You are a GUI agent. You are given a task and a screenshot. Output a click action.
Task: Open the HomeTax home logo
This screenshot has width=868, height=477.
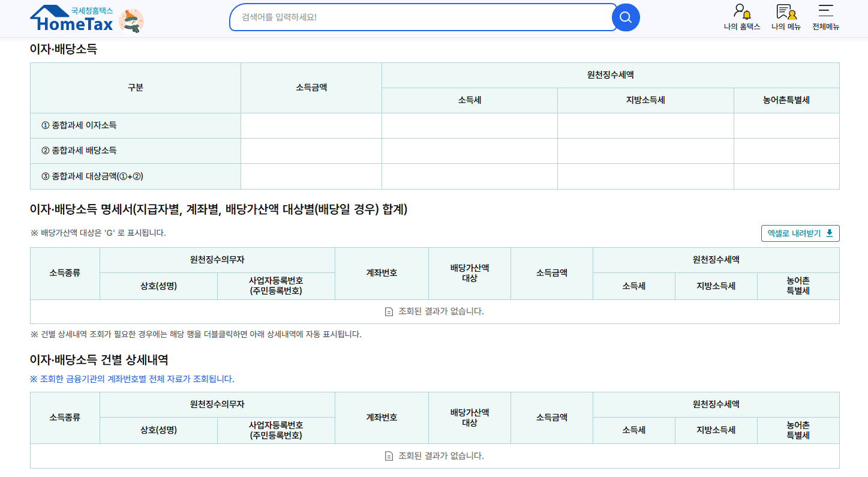pyautogui.click(x=71, y=19)
